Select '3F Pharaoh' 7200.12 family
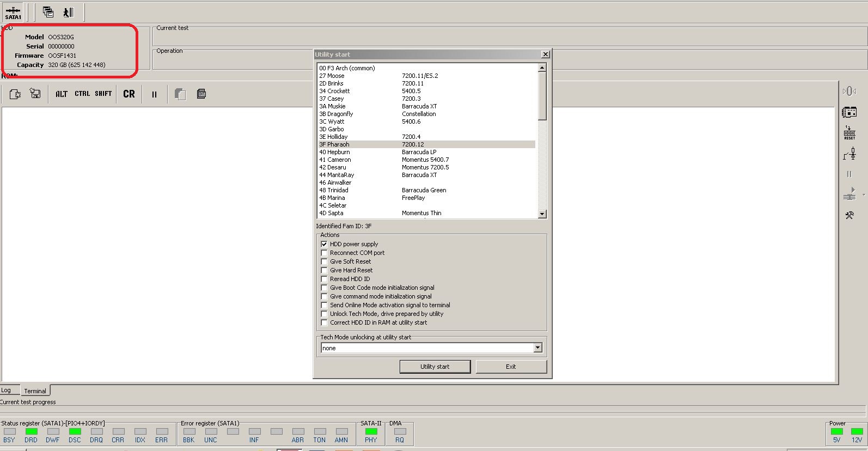Viewport: 868px width, 451px height. 427,144
